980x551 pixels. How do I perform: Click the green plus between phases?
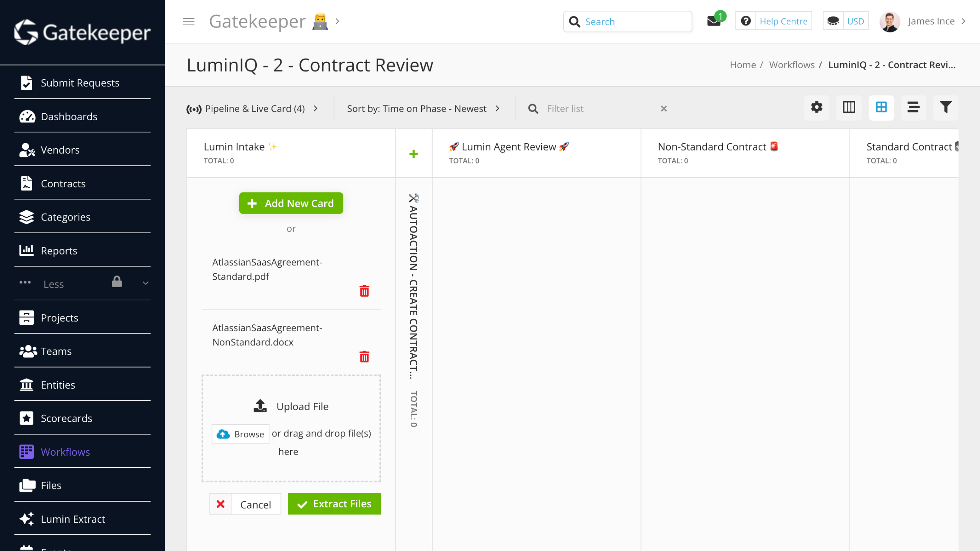click(413, 154)
